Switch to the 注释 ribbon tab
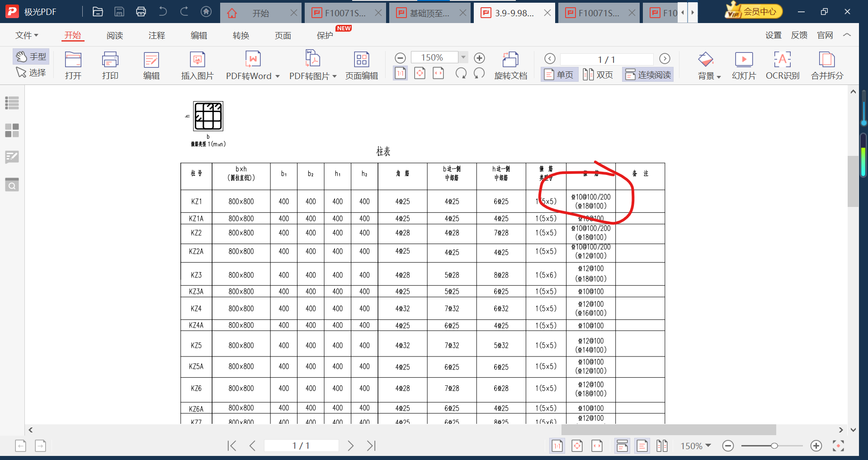 (157, 35)
